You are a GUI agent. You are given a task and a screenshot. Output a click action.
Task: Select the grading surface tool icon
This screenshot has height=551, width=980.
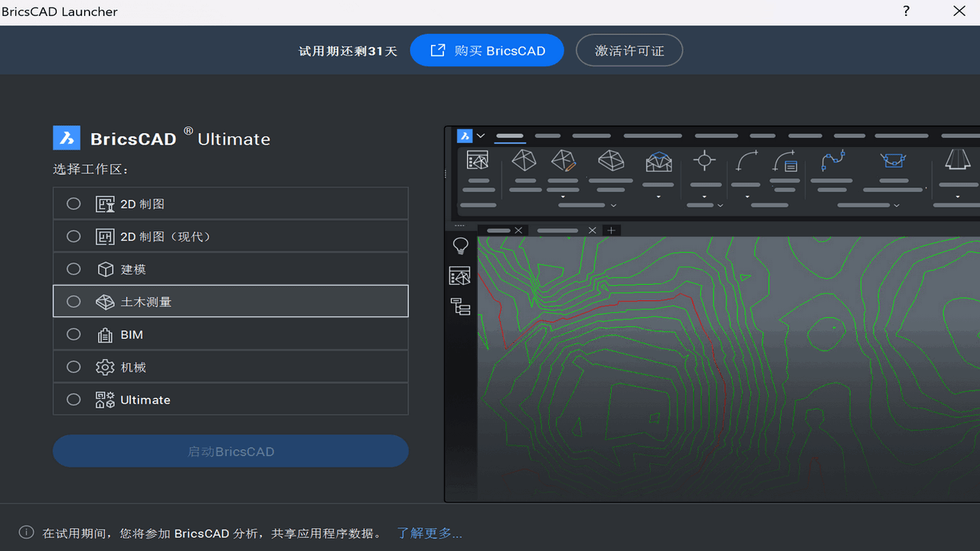coord(658,161)
